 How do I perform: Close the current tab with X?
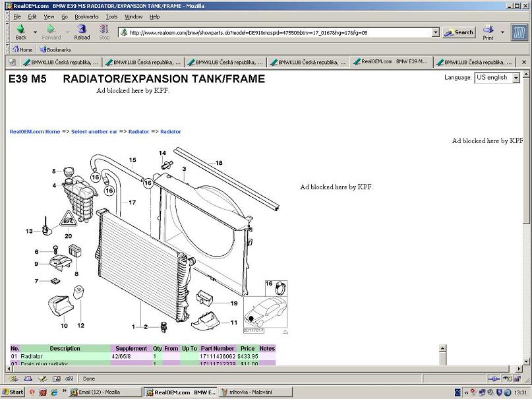click(x=524, y=62)
